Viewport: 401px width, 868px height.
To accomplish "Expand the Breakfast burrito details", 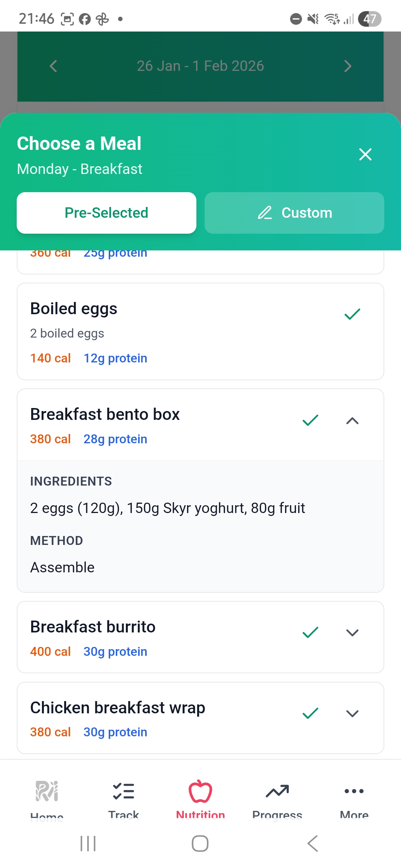I will point(352,632).
